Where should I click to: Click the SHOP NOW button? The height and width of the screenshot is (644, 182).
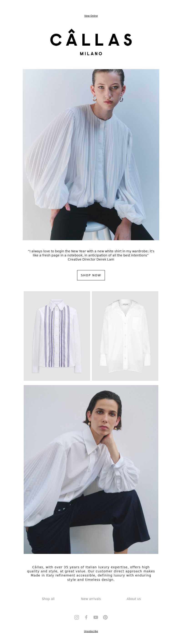pyautogui.click(x=91, y=275)
